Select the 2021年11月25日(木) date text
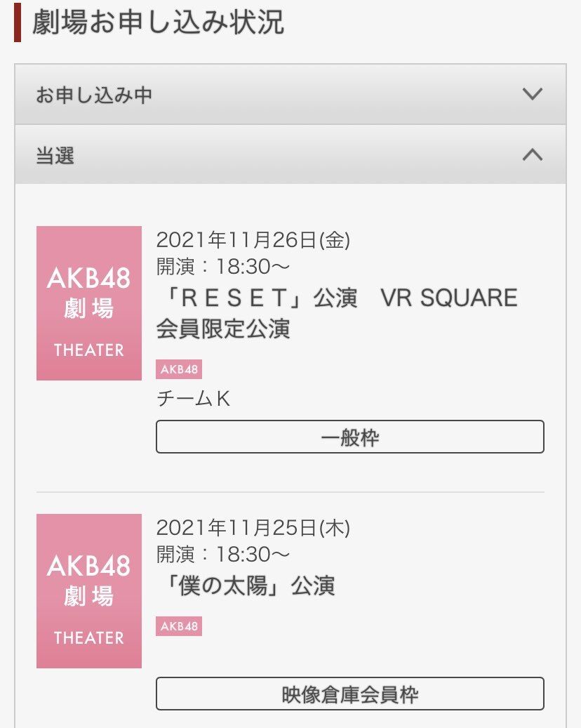Screen dimensions: 581x728 (x=253, y=528)
